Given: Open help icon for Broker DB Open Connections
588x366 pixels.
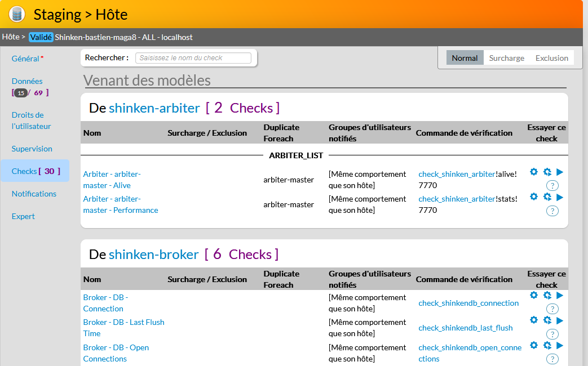Looking at the screenshot, I should [552, 359].
